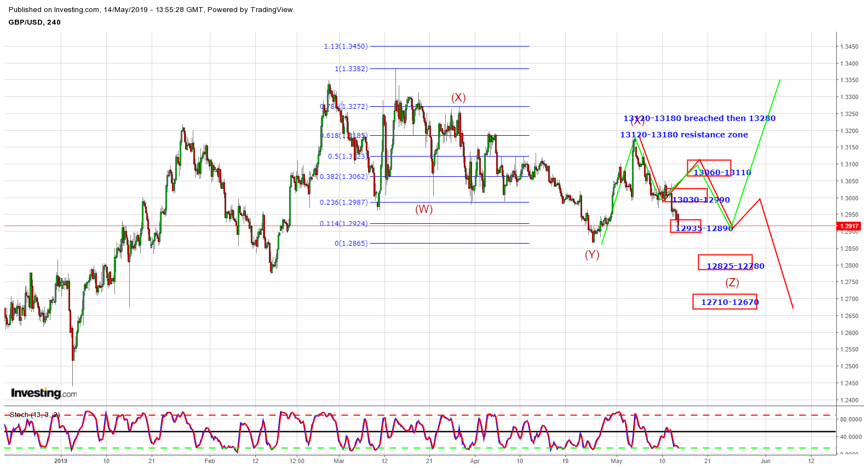The width and height of the screenshot is (868, 468).
Task: Click the 80.0000 stochastic scale value
Action: point(851,419)
